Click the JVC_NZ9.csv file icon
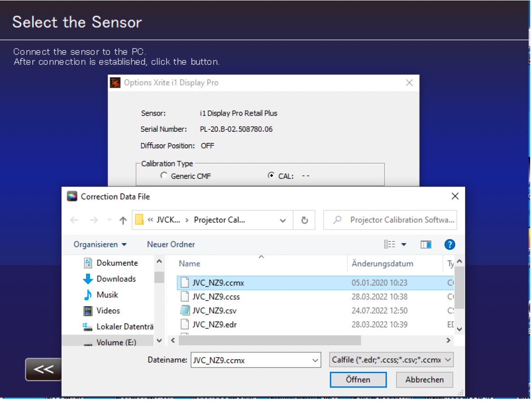The height and width of the screenshot is (401, 532). pyautogui.click(x=185, y=310)
